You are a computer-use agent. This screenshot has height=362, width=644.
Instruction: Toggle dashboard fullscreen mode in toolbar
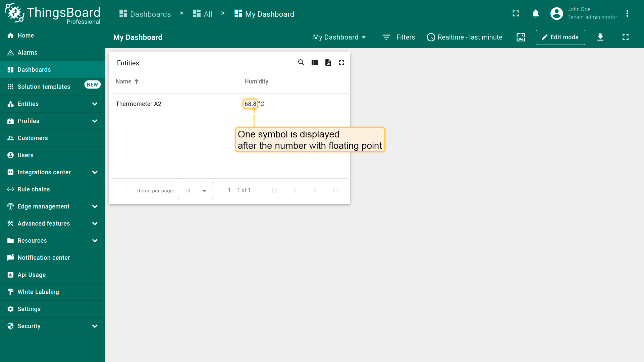626,37
